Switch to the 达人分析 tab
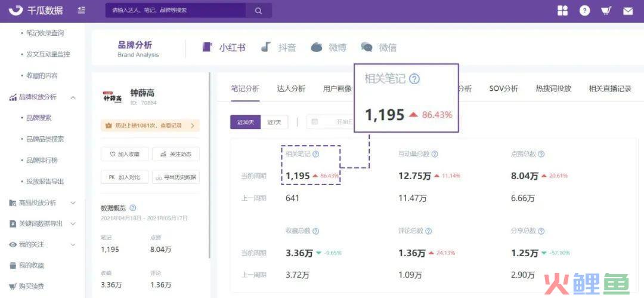644x298 pixels. click(x=291, y=89)
